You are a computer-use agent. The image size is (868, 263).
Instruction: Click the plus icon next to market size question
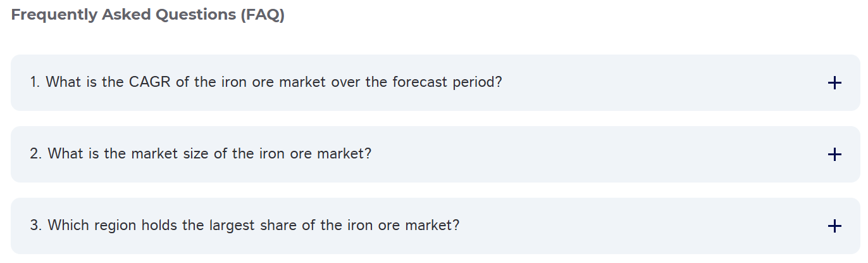coord(834,154)
